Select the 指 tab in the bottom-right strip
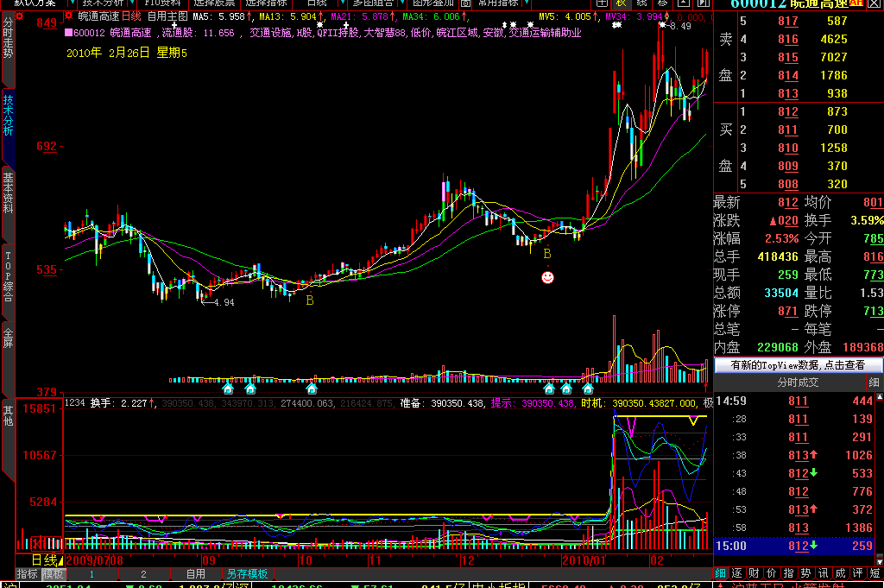 coord(788,573)
